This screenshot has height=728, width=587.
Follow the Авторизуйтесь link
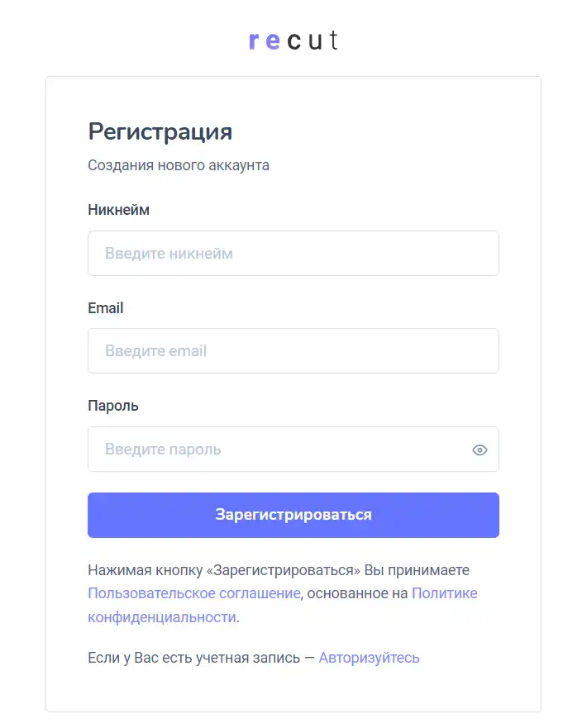coord(370,658)
